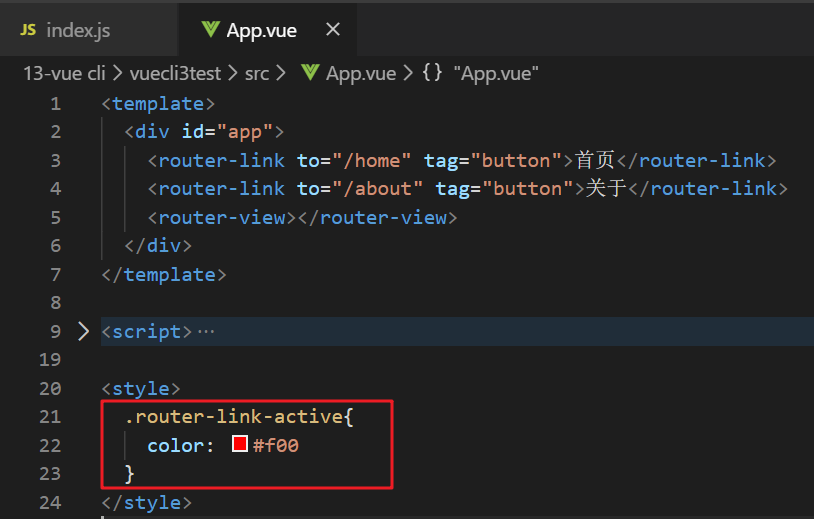Click the JS file icon on index.js tab
Image resolution: width=814 pixels, height=519 pixels.
pyautogui.click(x=28, y=30)
